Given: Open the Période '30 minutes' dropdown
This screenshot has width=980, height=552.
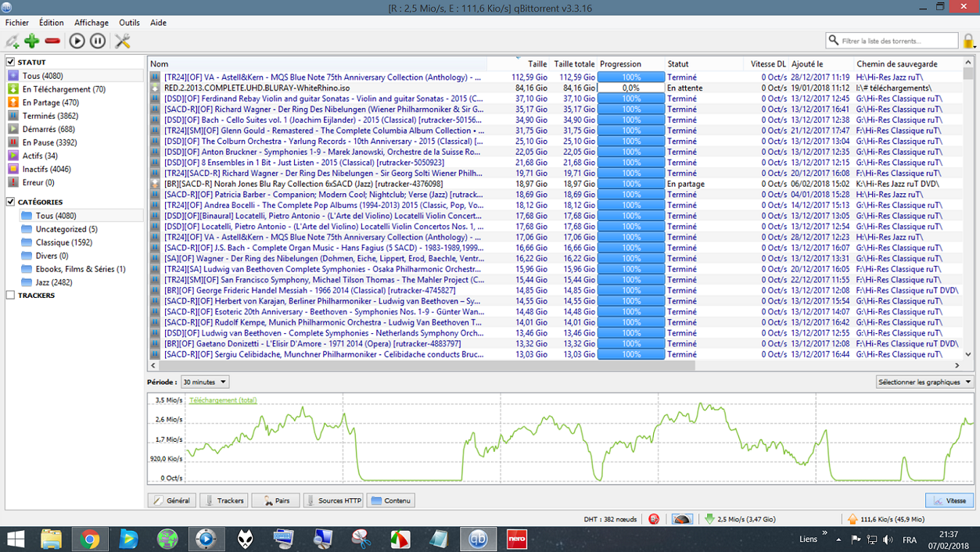Looking at the screenshot, I should pos(205,382).
